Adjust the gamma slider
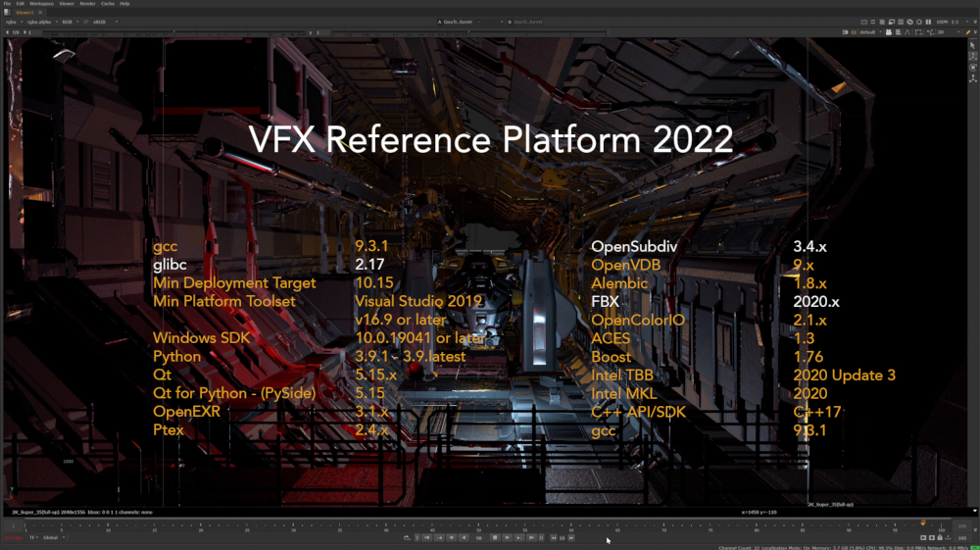 click(x=468, y=32)
